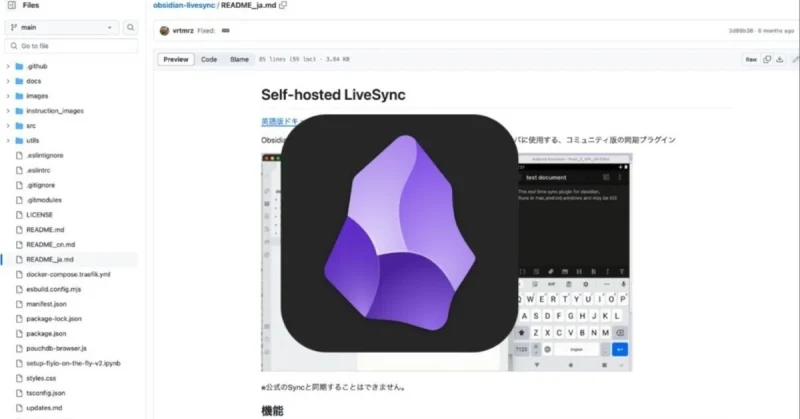Open commit 3d89b38 link
800x419 pixels.
(741, 31)
